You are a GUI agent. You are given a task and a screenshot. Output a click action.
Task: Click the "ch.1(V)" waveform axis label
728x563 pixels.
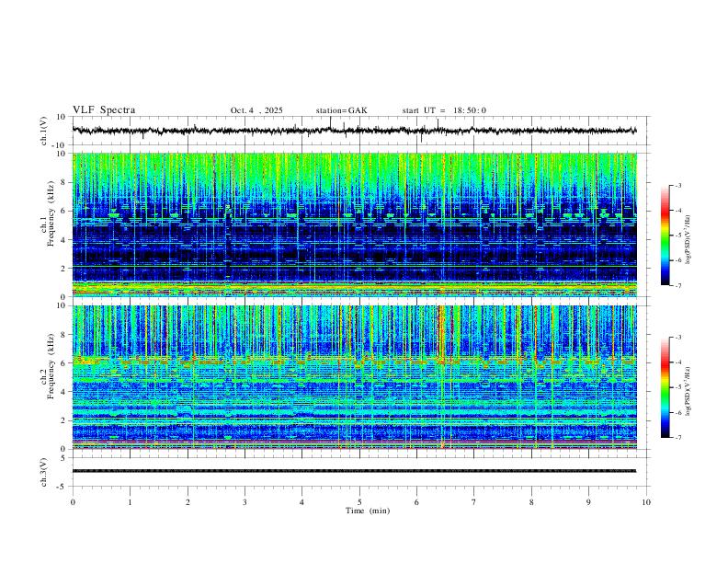pos(44,131)
